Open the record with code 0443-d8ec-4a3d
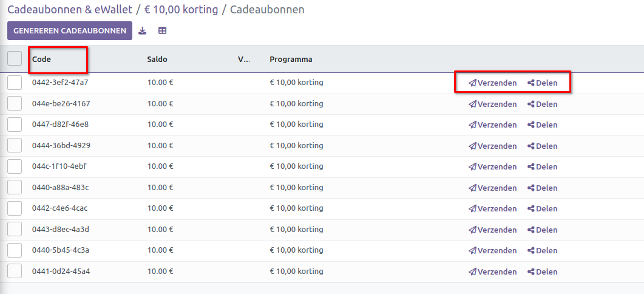 point(61,229)
